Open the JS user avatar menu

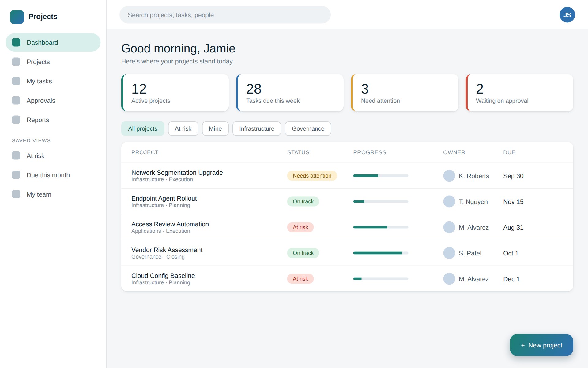click(x=567, y=15)
